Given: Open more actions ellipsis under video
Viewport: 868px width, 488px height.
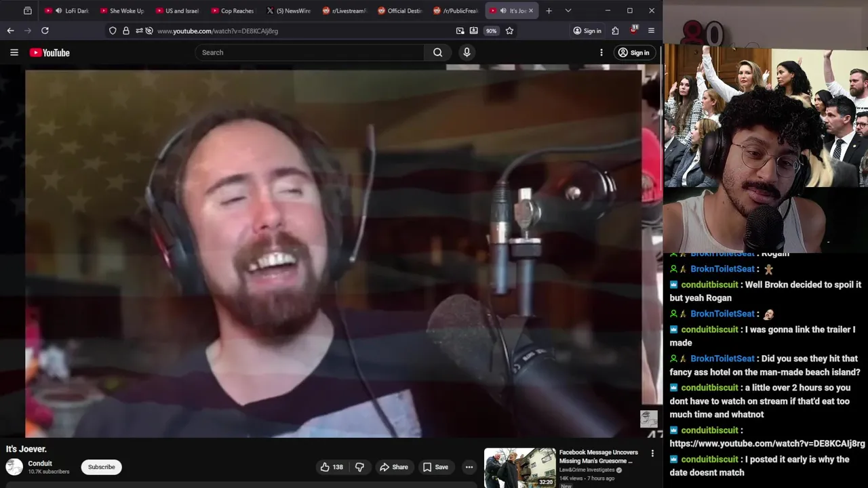Looking at the screenshot, I should tap(469, 467).
